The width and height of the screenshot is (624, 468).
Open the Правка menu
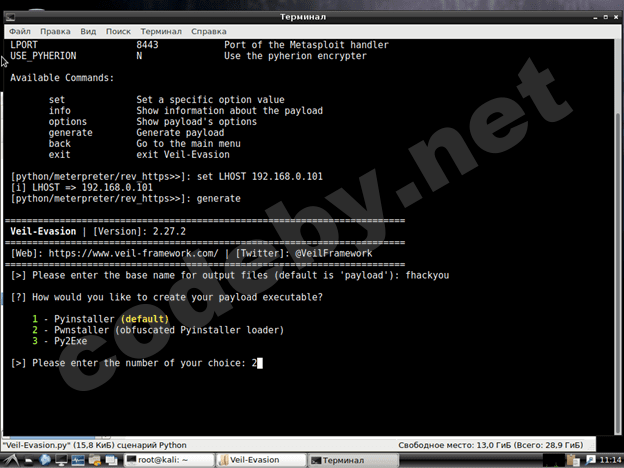55,31
